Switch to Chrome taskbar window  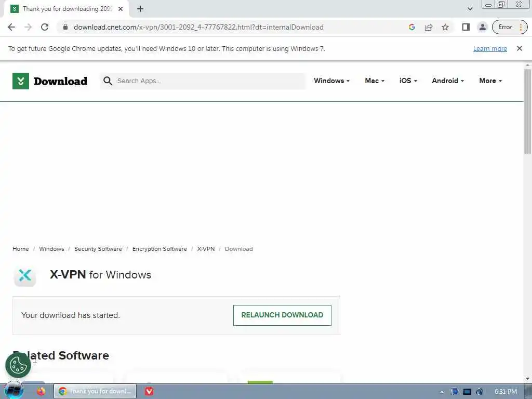pyautogui.click(x=96, y=391)
